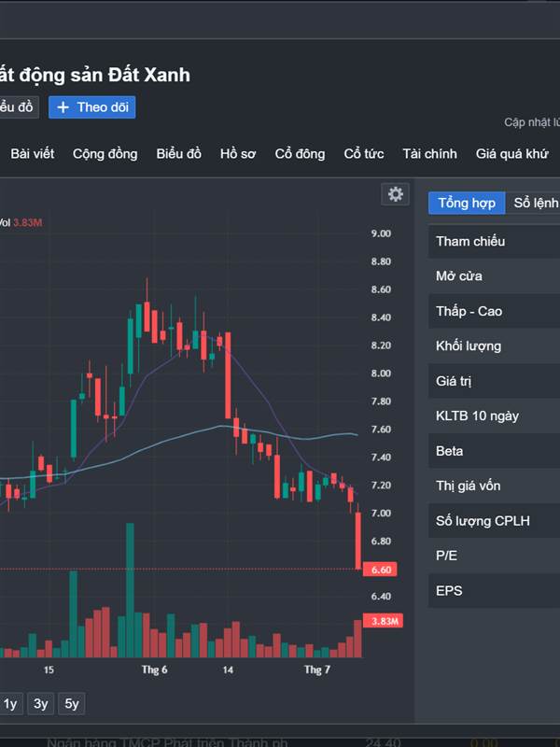
Task: Select the Tài chính tab
Action: tap(429, 154)
